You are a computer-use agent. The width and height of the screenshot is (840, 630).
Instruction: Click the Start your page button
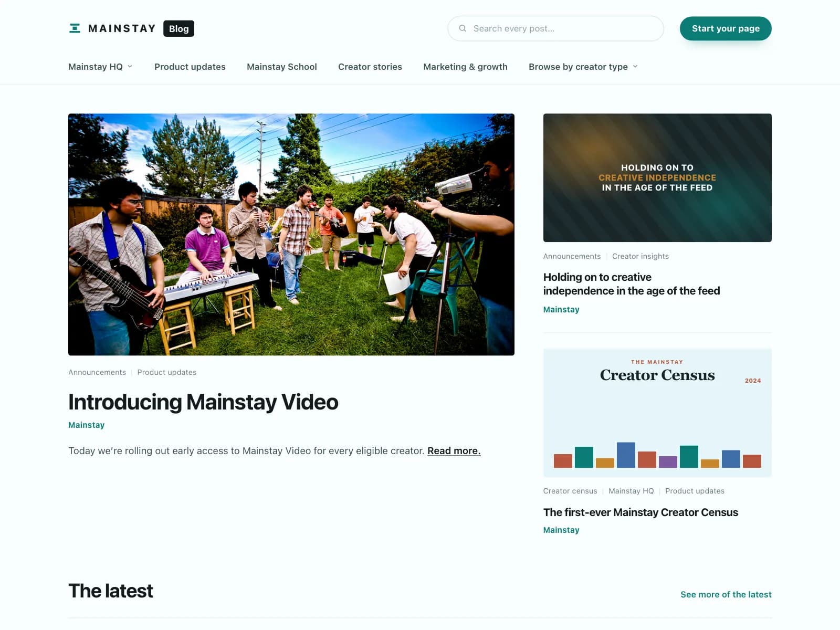(726, 28)
